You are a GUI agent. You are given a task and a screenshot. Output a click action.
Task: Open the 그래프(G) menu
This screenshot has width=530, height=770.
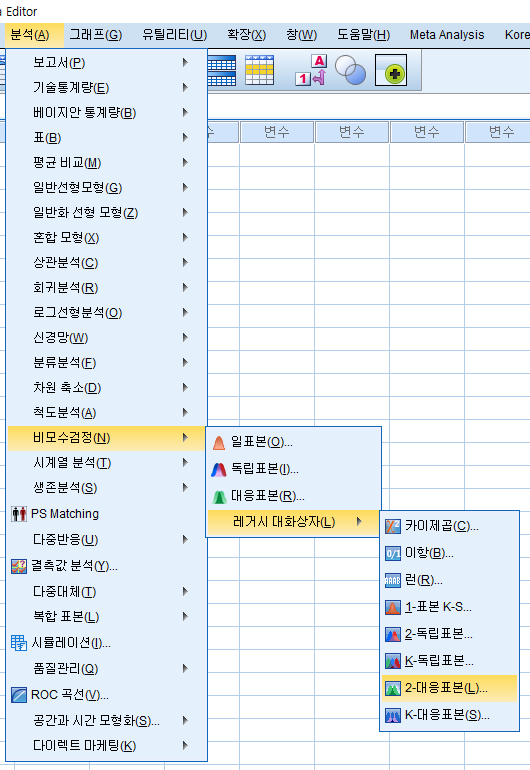point(96,35)
